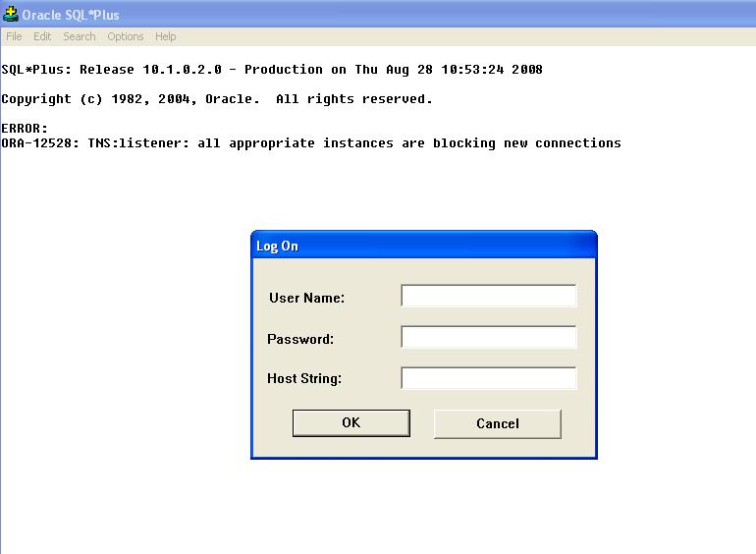756x554 pixels.
Task: Click the Password label
Action: click(x=300, y=339)
